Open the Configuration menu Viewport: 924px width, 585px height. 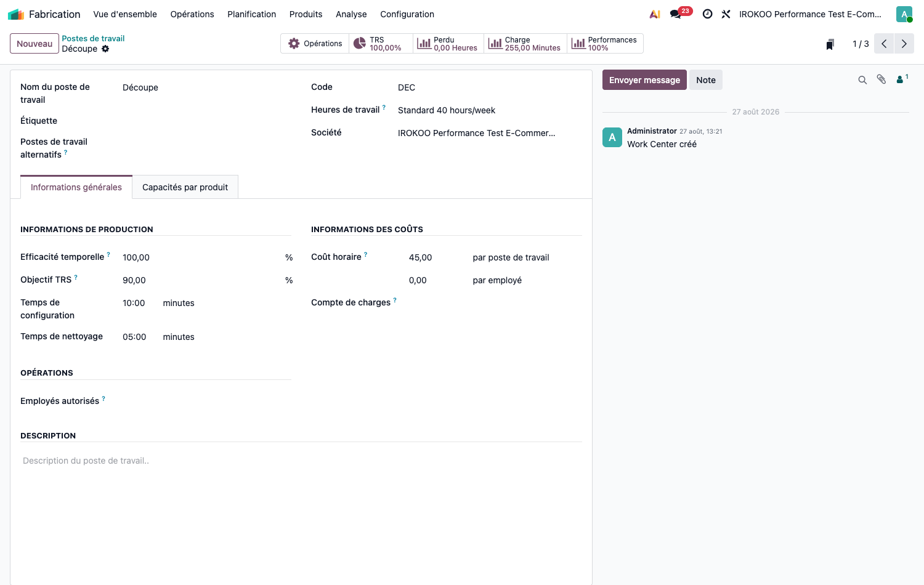407,14
